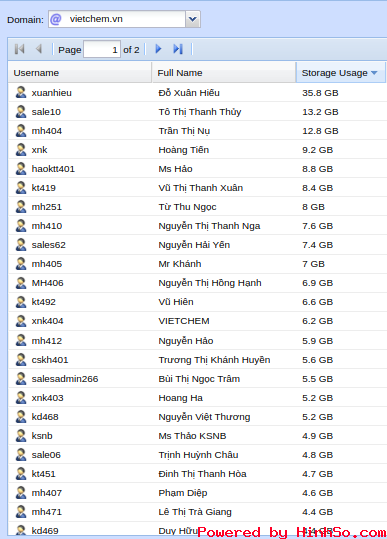The image size is (387, 539).
Task: Click storage value 9.2 GB
Action: pyautogui.click(x=317, y=150)
